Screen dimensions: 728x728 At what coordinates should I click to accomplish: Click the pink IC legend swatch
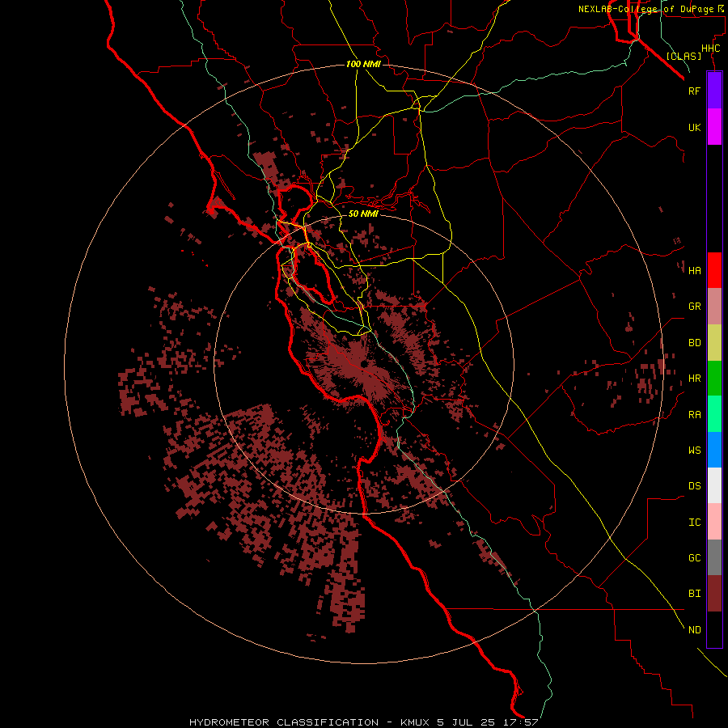point(714,522)
